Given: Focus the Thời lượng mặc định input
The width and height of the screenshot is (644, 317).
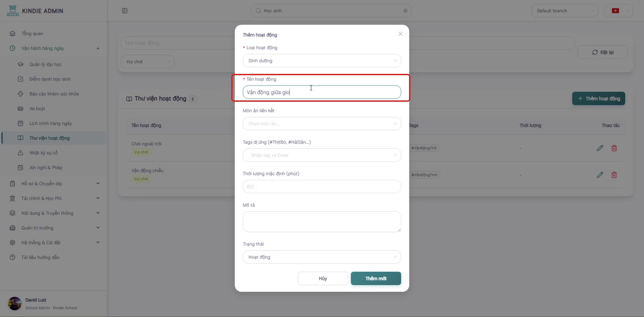Looking at the screenshot, I should (322, 187).
